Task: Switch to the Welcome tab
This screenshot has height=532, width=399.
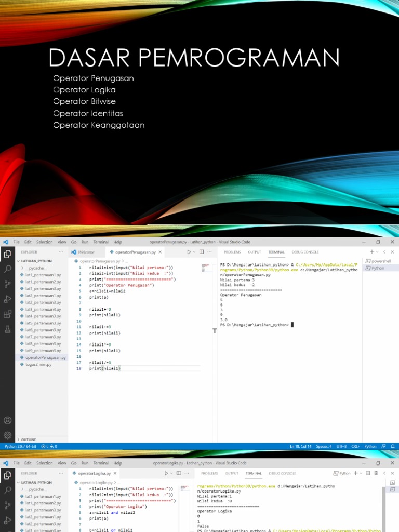Action: pos(86,252)
